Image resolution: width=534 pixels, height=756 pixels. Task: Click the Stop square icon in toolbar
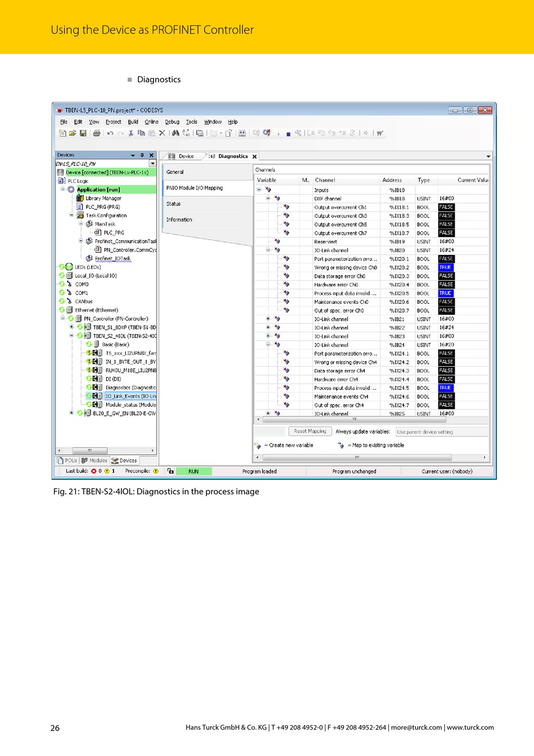288,134
